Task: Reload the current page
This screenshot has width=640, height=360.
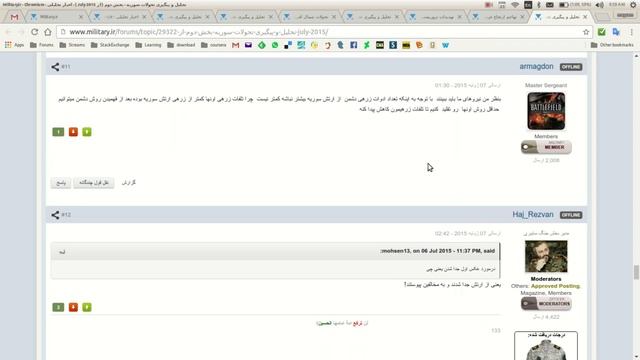Action: coord(35,32)
